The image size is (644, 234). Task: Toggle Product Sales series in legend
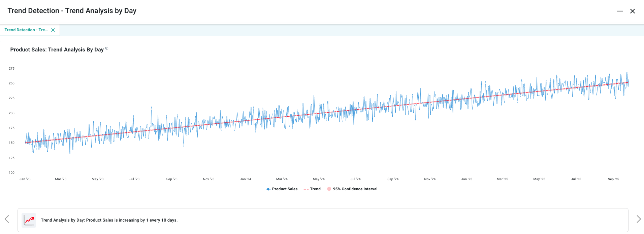(285, 189)
